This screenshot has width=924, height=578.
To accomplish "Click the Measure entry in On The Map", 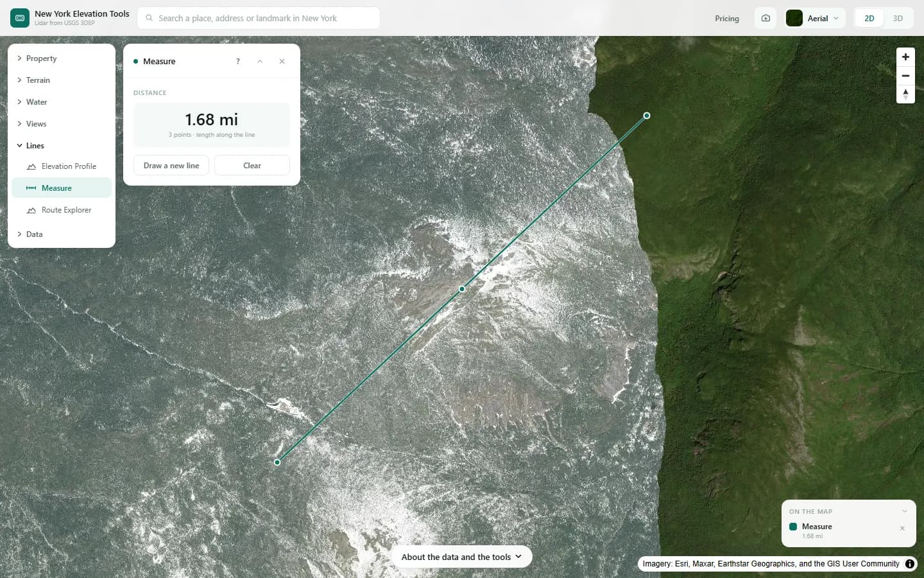I will (x=817, y=527).
